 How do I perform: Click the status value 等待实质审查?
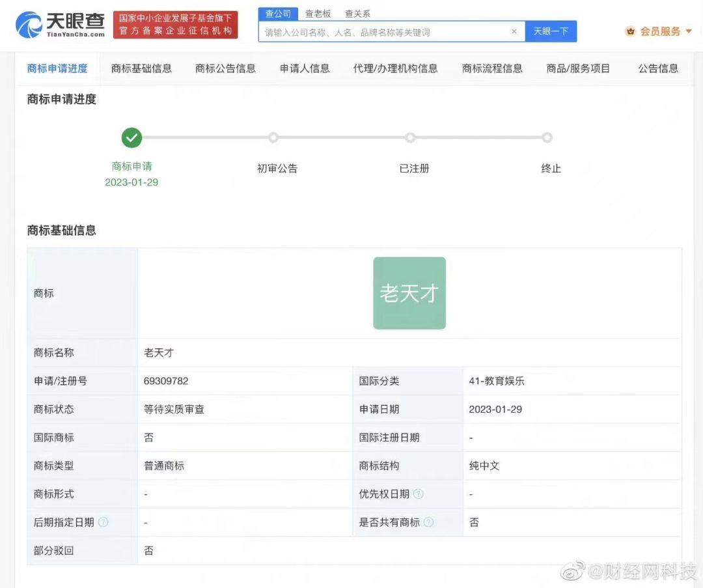click(x=174, y=409)
